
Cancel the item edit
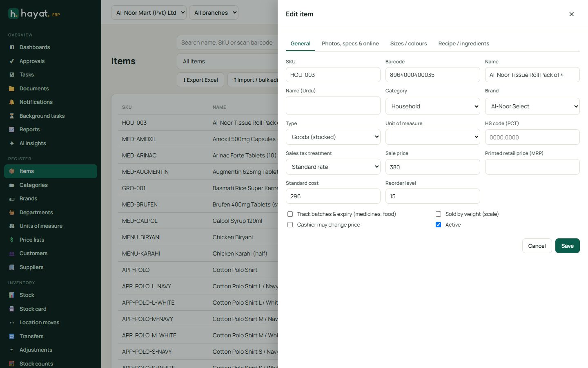click(537, 246)
